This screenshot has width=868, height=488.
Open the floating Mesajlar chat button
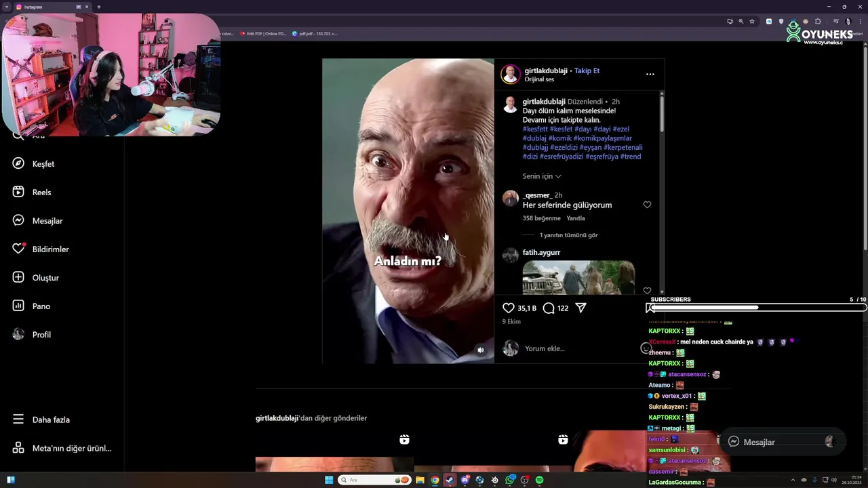click(x=781, y=442)
